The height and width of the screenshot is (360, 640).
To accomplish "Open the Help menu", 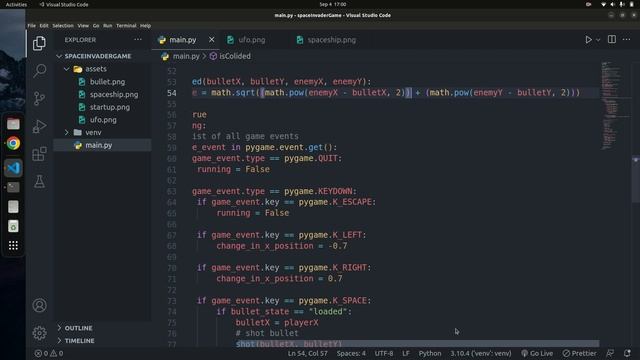I will click(145, 25).
